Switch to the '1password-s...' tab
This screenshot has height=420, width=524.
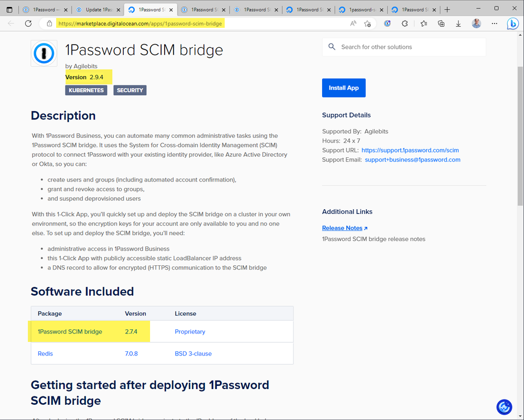tap(360, 9)
